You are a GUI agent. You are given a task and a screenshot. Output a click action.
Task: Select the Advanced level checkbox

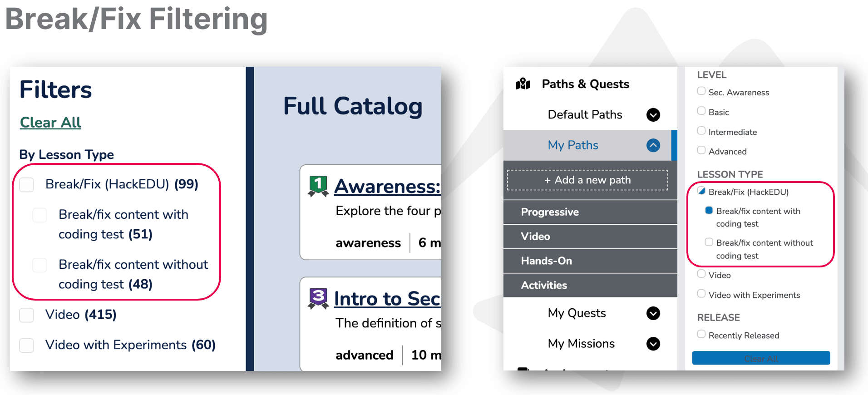[x=701, y=150]
